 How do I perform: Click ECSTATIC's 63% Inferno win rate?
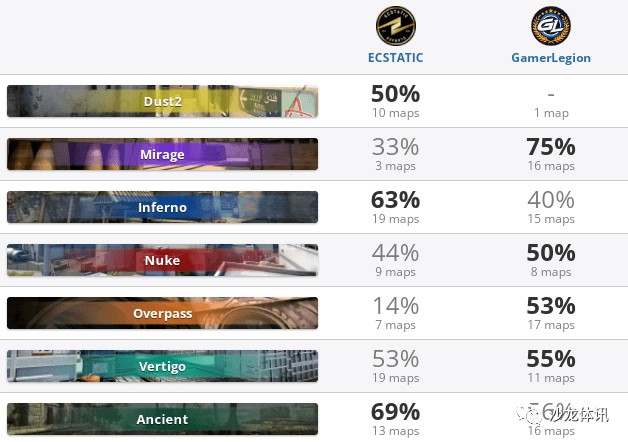click(396, 200)
